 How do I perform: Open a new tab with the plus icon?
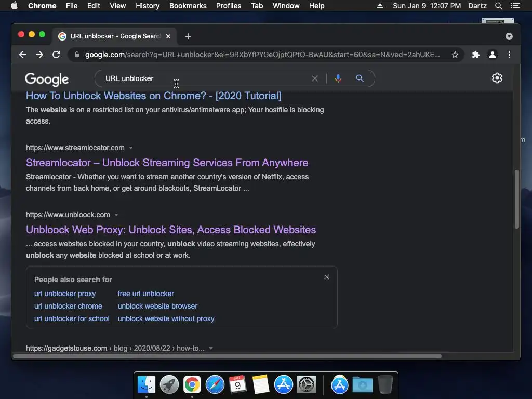(x=188, y=36)
